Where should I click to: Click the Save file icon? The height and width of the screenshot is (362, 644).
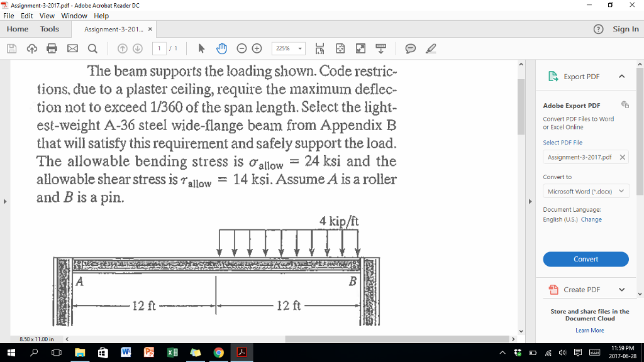pyautogui.click(x=11, y=48)
